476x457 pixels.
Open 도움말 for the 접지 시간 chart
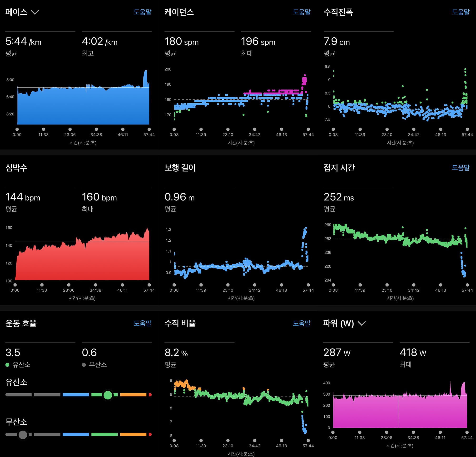pos(461,168)
